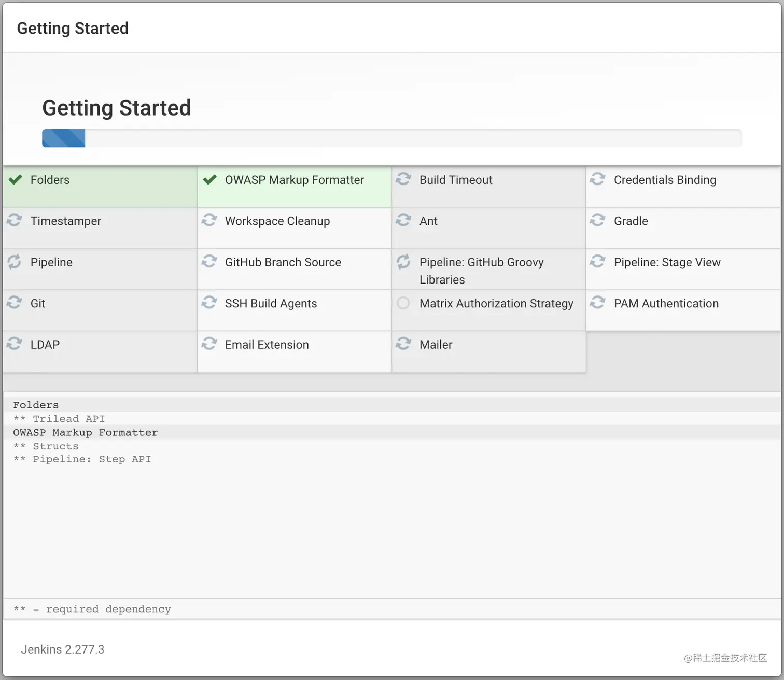This screenshot has height=680, width=784.
Task: Click the sync icon next to LDAP
Action: pos(15,344)
